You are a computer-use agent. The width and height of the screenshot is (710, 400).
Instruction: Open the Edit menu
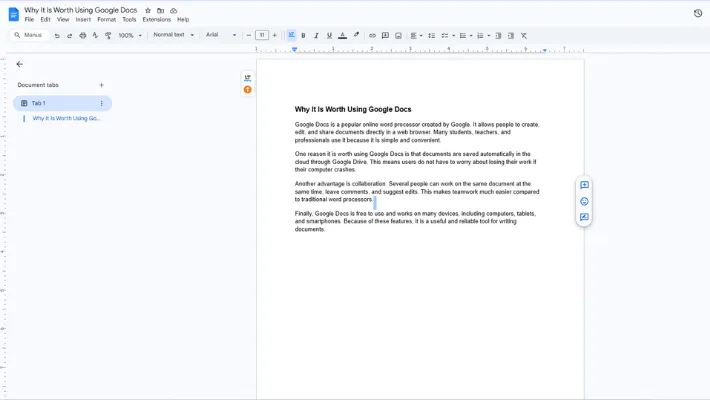click(x=45, y=19)
